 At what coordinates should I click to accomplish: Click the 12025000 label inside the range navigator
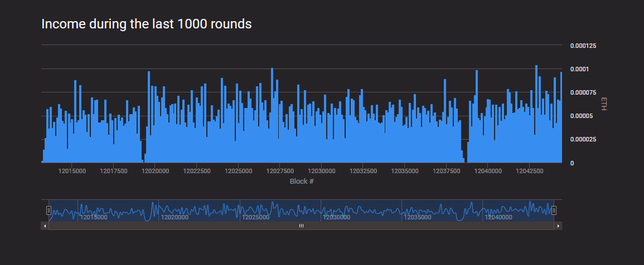[256, 217]
